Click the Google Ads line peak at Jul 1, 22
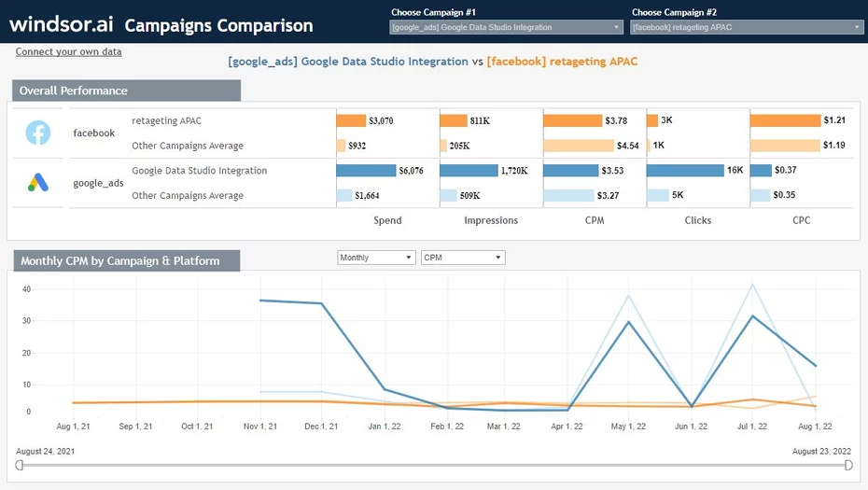 [752, 316]
